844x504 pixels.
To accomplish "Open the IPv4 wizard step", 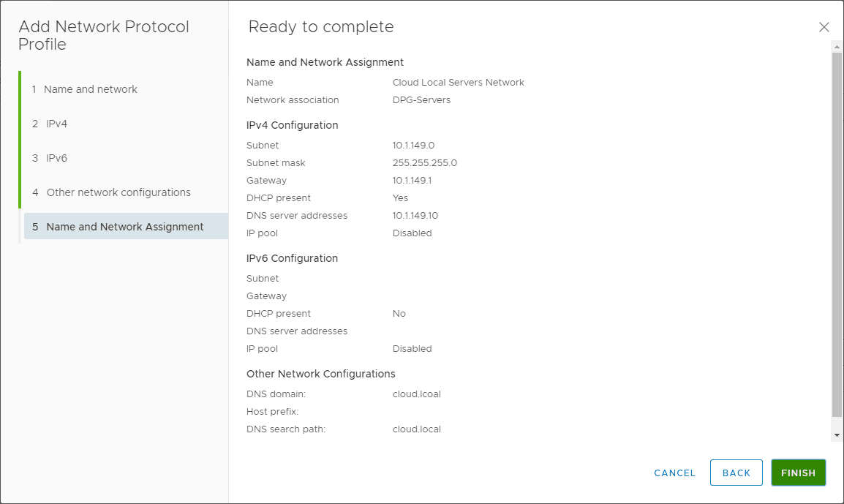I will (x=56, y=124).
